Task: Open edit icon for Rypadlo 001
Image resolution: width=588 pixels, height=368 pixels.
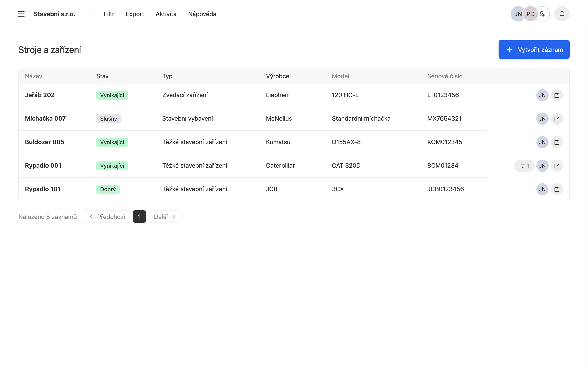Action: [557, 166]
